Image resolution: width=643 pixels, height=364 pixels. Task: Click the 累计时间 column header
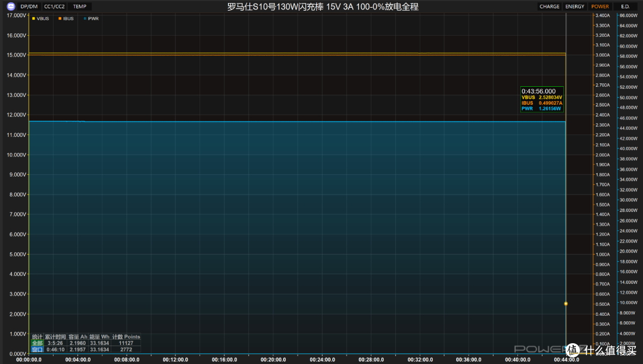point(55,337)
